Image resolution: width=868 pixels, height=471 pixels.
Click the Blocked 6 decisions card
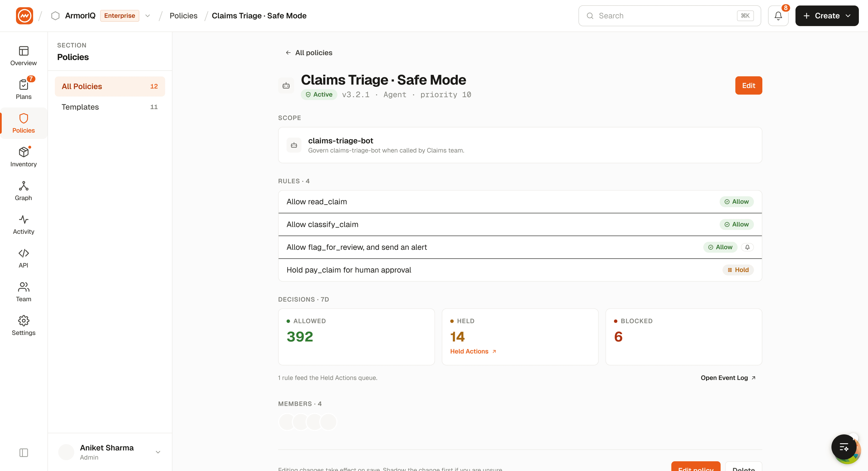[x=684, y=337]
